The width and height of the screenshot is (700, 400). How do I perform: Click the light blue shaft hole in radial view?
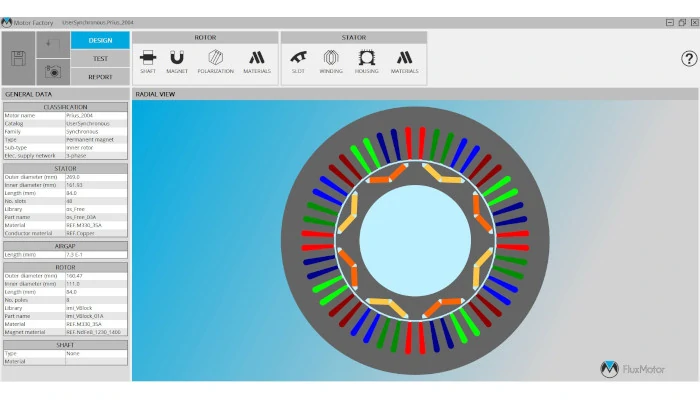[415, 241]
